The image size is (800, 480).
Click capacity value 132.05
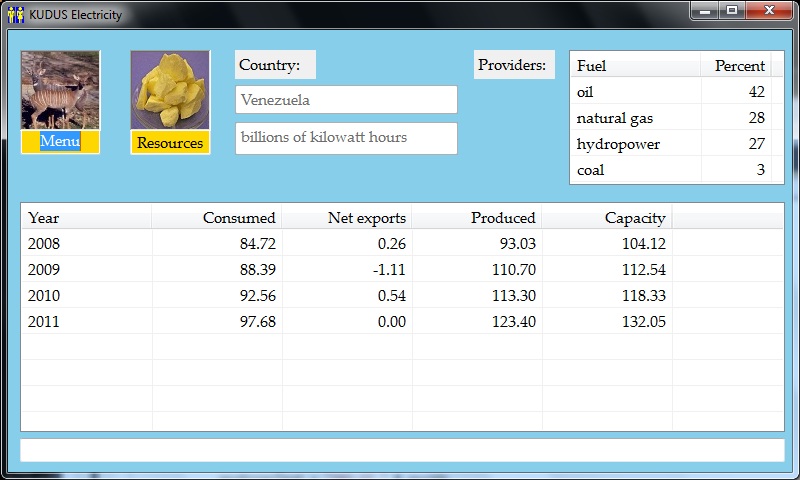644,322
